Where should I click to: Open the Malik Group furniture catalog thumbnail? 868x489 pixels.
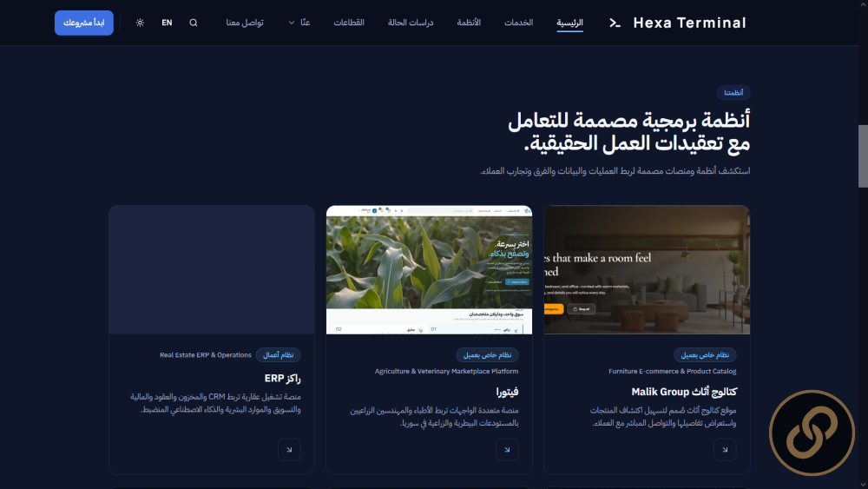pyautogui.click(x=648, y=270)
